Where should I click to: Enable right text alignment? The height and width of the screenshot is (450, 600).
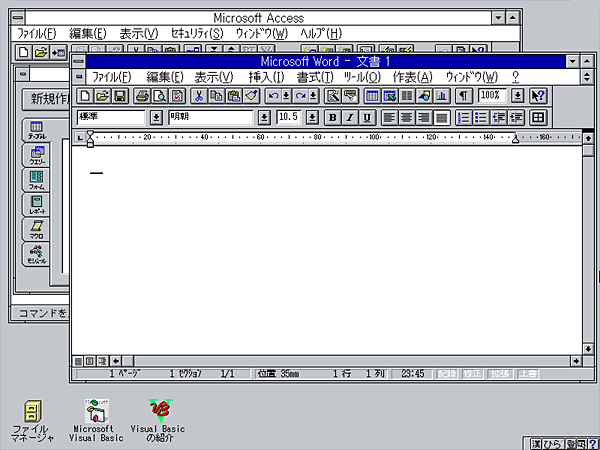424,118
